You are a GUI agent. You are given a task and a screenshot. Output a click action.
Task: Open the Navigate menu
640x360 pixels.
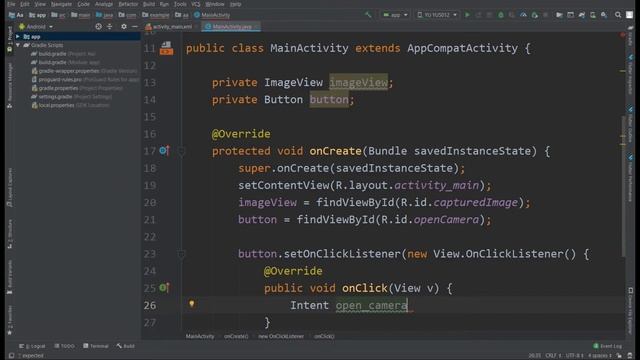(61, 4)
